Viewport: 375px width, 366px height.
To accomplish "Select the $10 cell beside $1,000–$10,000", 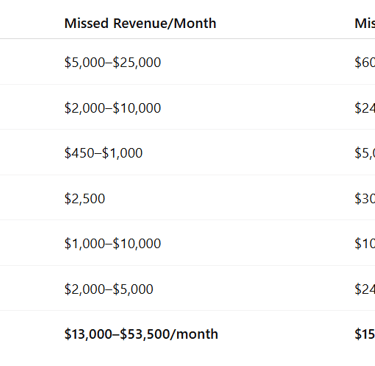I will (x=365, y=243).
